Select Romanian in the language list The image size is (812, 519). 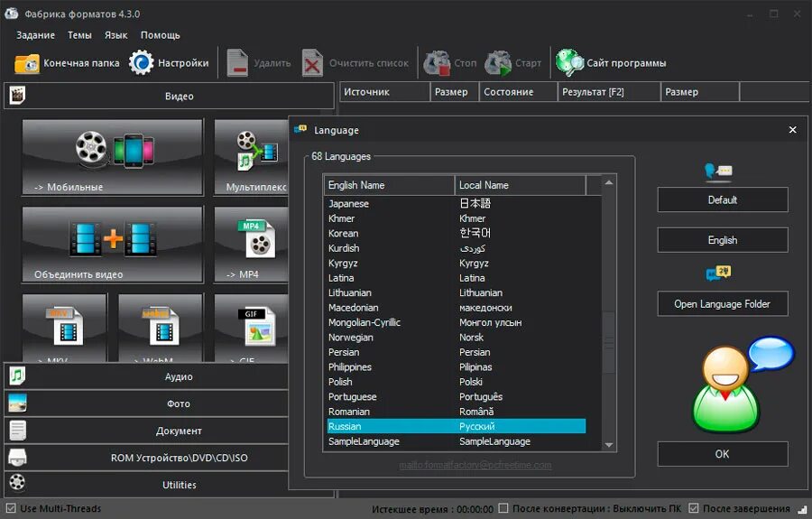coord(456,412)
